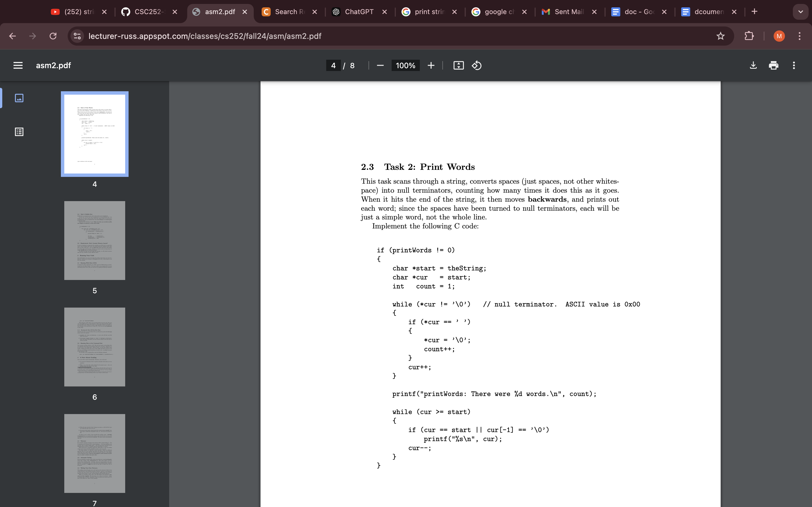This screenshot has width=812, height=507.
Task: Open the print dialog for asm2.pdf
Action: pos(773,65)
